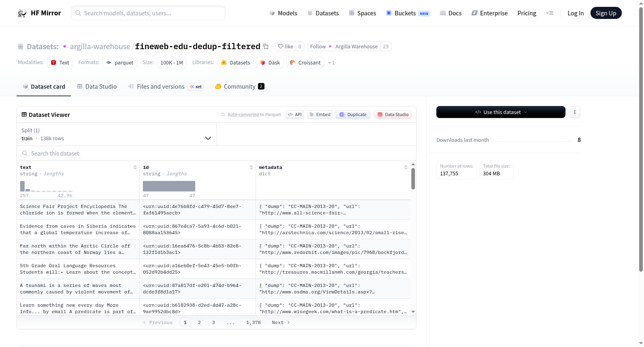This screenshot has height=347, width=644.
Task: Click the Total file size 304 MB stat
Action: pyautogui.click(x=496, y=170)
